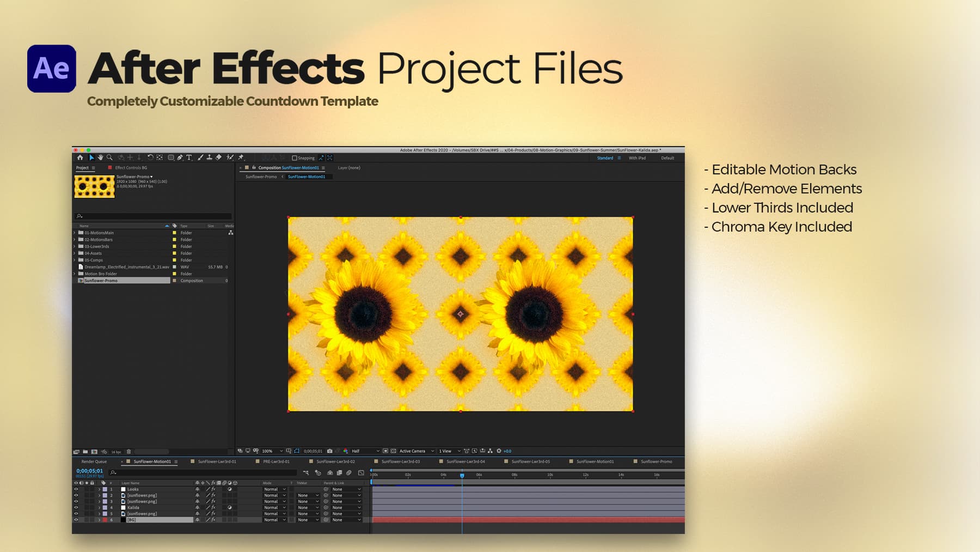Screen dimensions: 980x552
Task: Open the PRE-Lwr3rd-01 timeline tab
Action: 276,462
